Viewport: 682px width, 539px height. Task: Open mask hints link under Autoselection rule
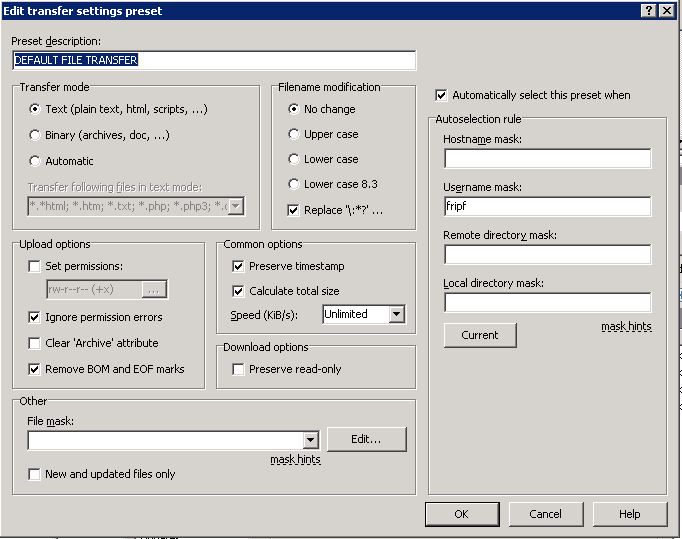coord(626,327)
